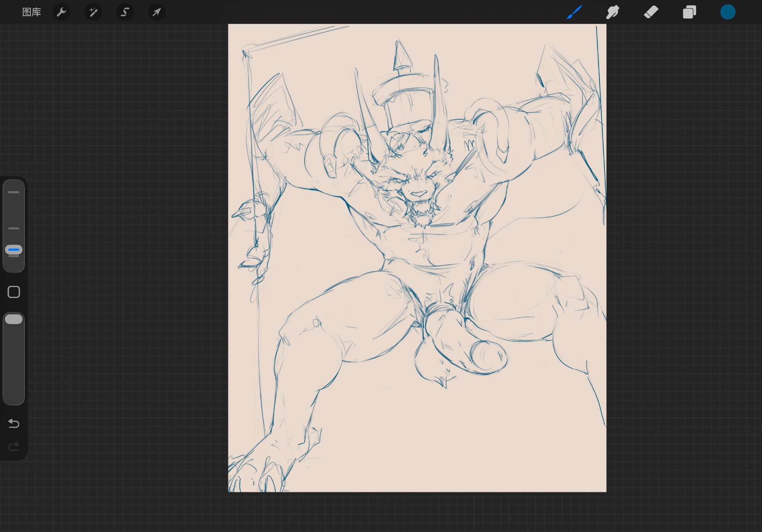
Task: Open the Actions wrench menu
Action: (61, 12)
